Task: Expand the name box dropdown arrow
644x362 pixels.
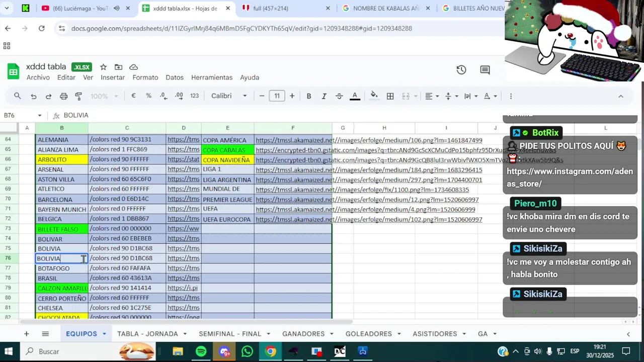Action: (x=39, y=116)
